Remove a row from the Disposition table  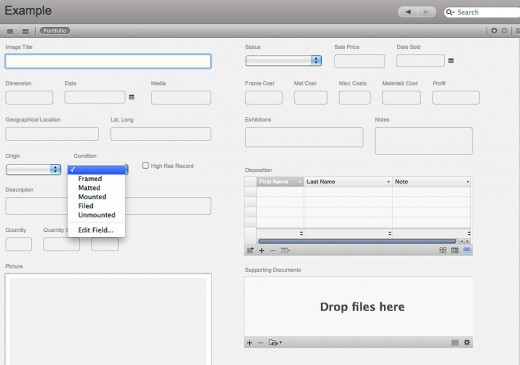coord(273,250)
